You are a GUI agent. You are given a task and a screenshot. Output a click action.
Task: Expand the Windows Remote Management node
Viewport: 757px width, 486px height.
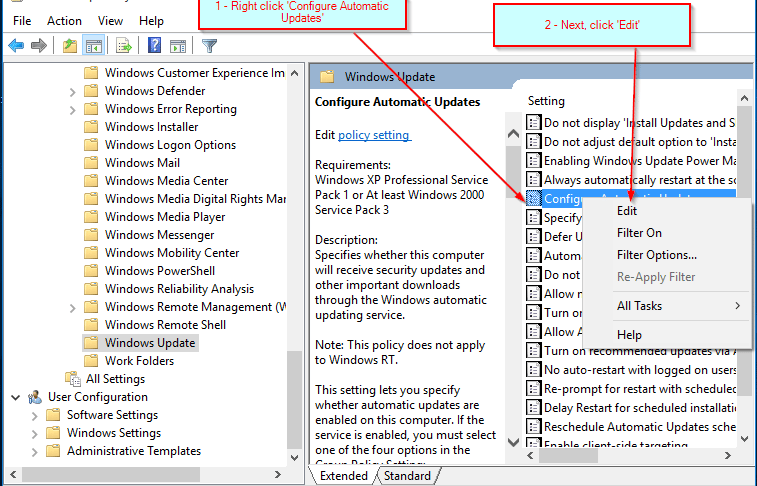72,308
